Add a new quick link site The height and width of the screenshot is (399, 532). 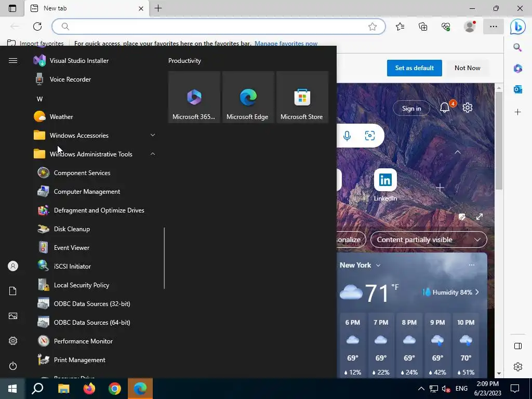pos(440,188)
